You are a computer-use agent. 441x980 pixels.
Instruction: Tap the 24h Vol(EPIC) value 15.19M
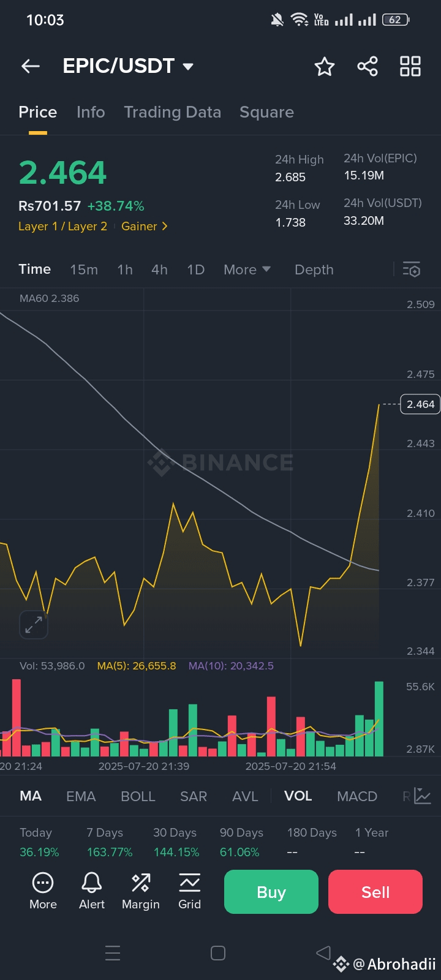pyautogui.click(x=364, y=175)
